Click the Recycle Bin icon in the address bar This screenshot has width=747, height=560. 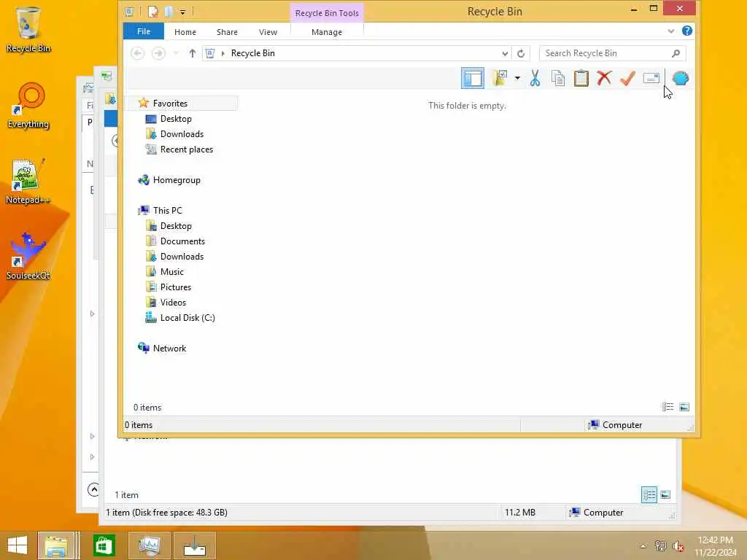click(x=210, y=53)
